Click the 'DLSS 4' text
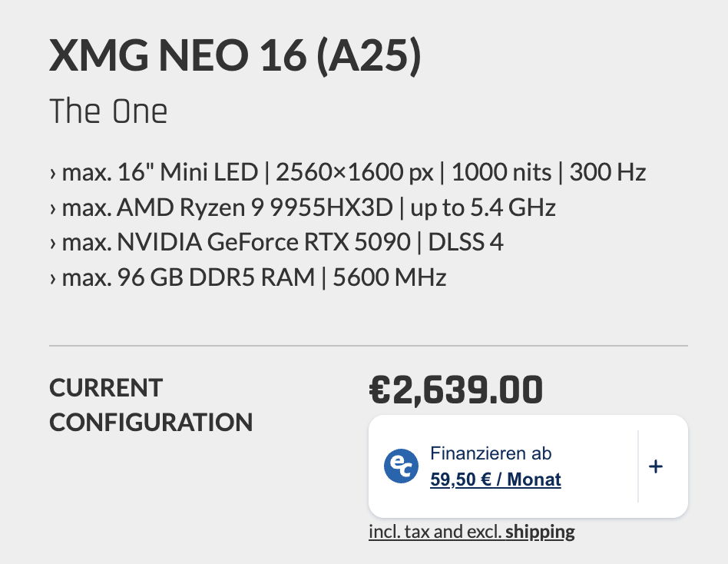 pos(465,243)
